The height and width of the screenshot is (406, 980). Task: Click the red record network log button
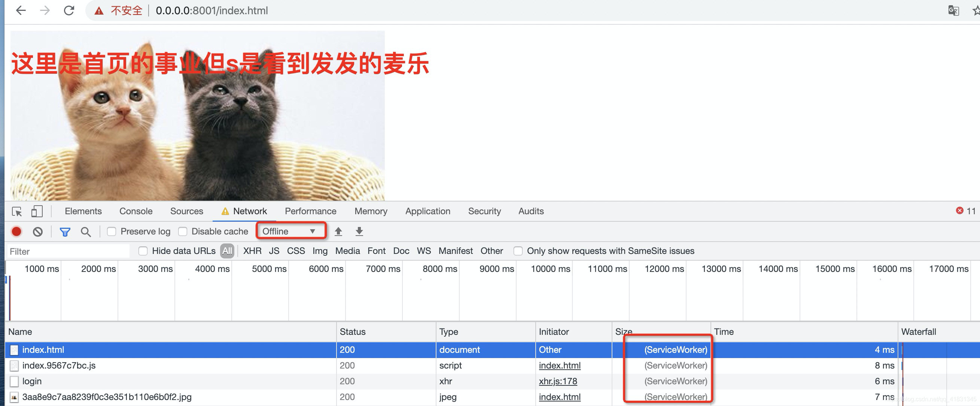pos(16,231)
